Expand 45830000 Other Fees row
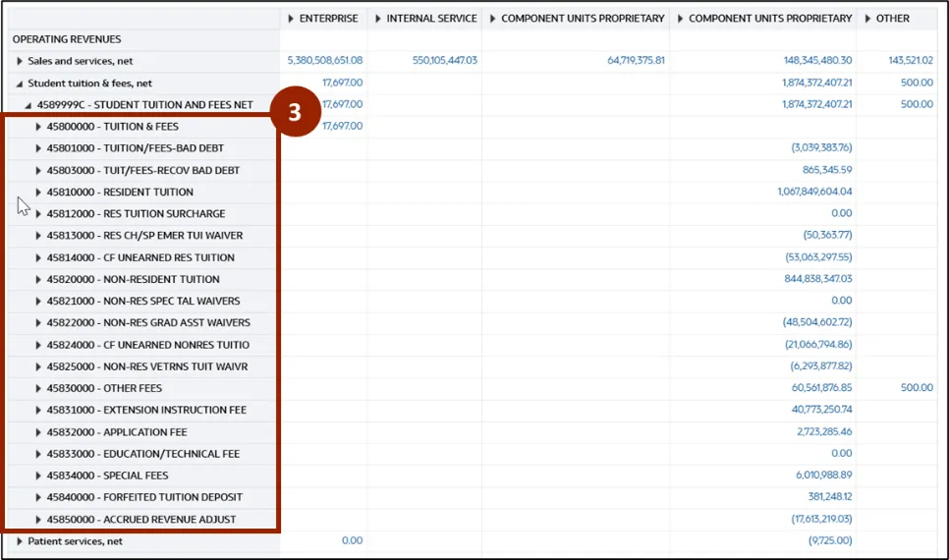 38,389
